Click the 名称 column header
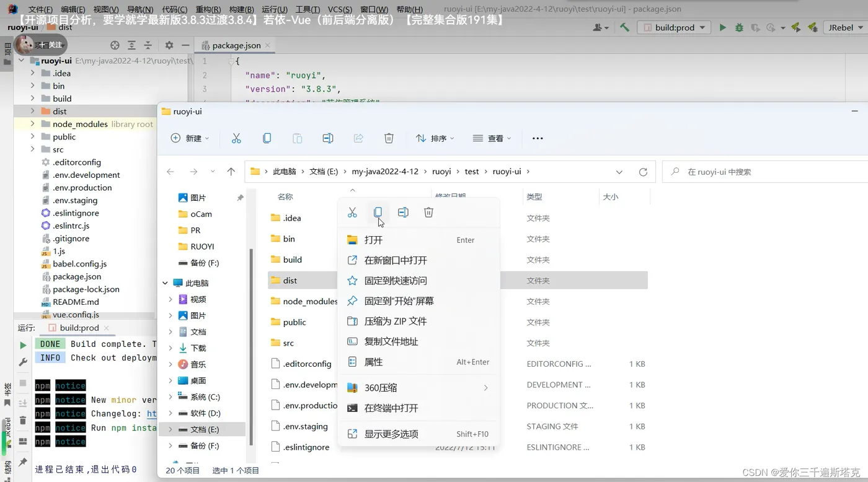The height and width of the screenshot is (482, 868). coord(285,197)
